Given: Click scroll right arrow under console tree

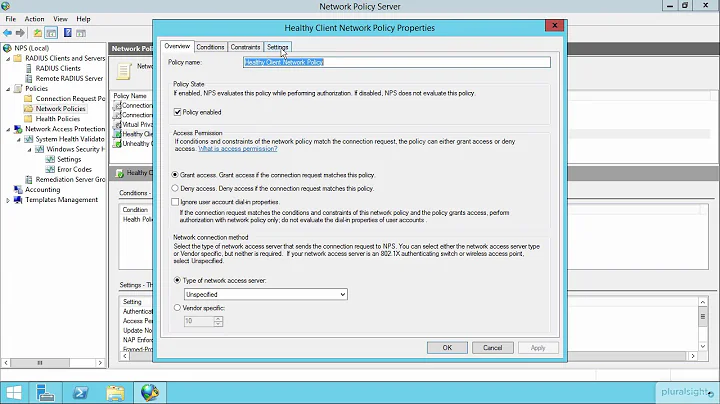Looking at the screenshot, I should tap(100, 363).
